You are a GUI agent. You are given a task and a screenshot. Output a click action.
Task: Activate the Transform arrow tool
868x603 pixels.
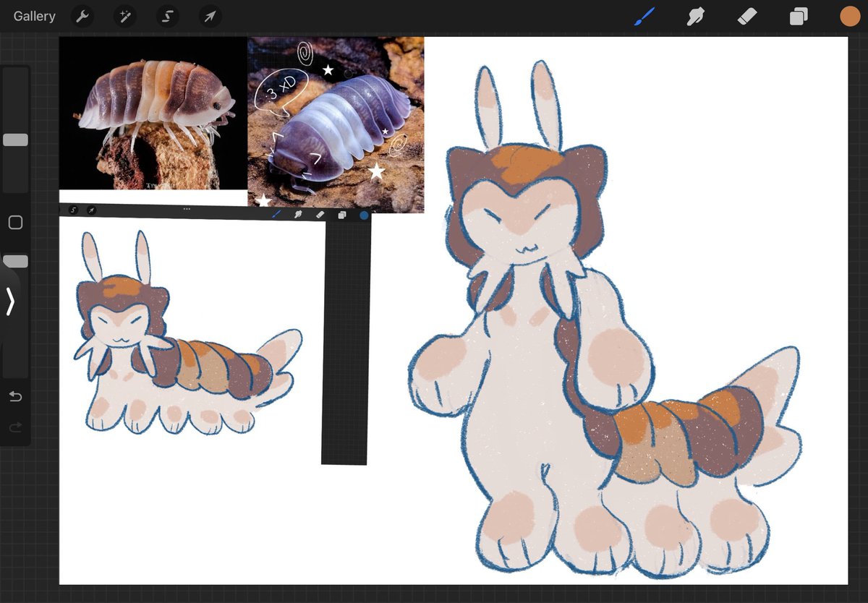point(210,16)
